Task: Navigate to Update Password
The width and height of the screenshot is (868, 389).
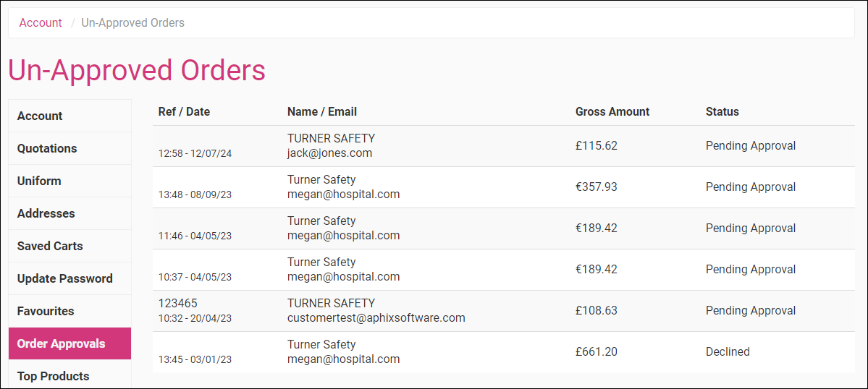Action: tap(65, 278)
